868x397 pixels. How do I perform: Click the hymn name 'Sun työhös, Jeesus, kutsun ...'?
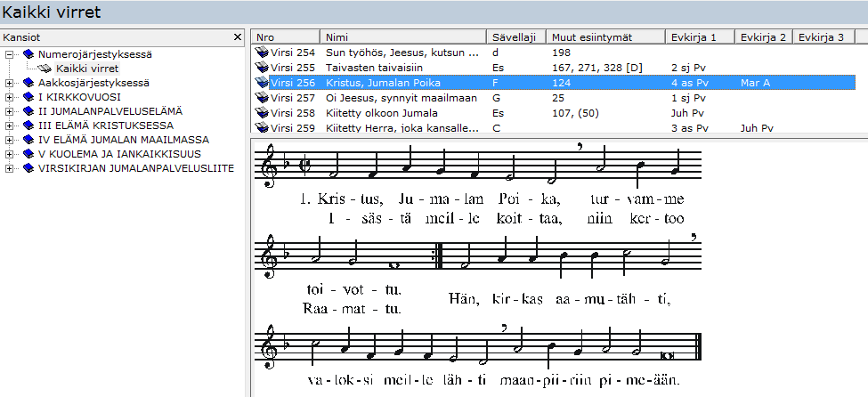tap(402, 53)
